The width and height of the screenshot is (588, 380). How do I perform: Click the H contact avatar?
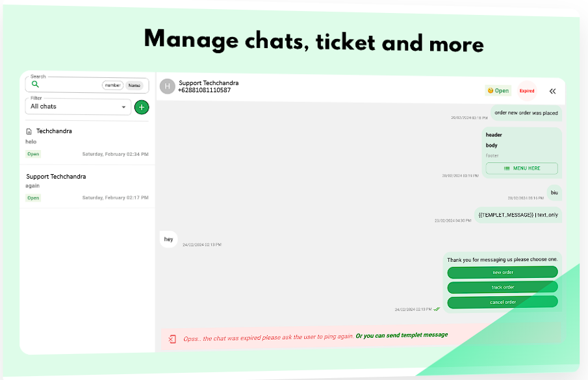coord(167,86)
